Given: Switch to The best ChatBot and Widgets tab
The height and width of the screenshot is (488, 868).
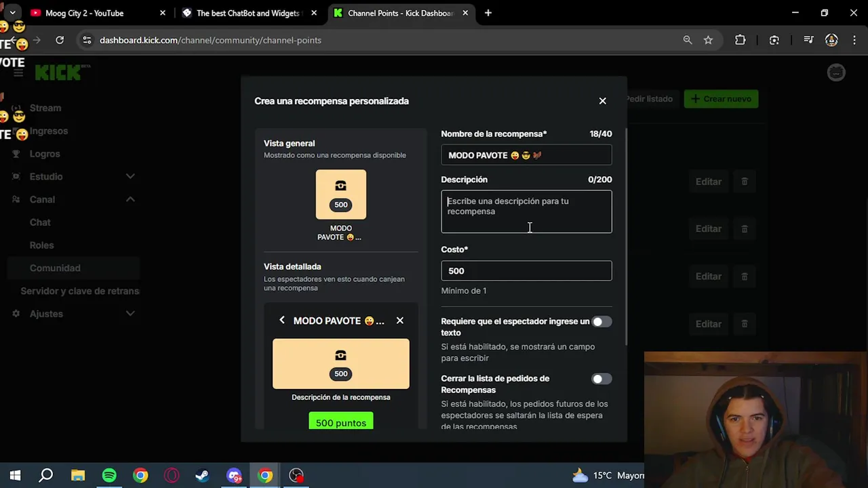Looking at the screenshot, I should 250,13.
